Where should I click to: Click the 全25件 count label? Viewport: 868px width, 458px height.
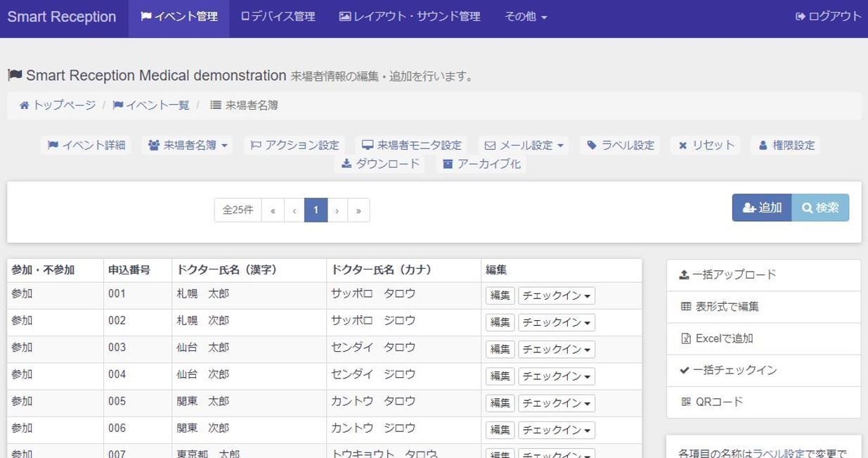[x=238, y=210]
